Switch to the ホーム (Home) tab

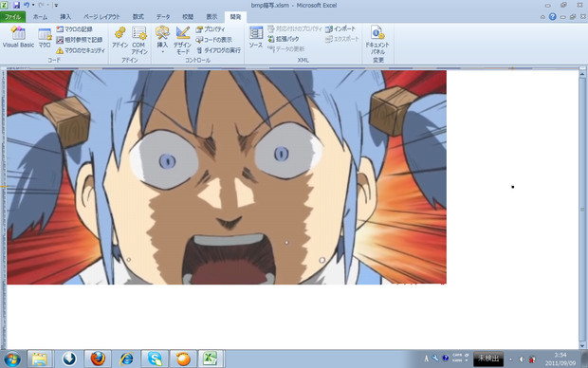coord(40,17)
